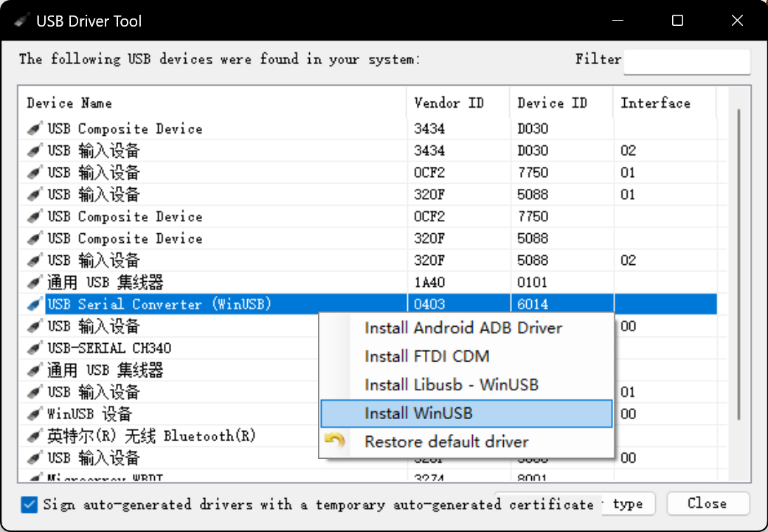Choose Install Android ADB Driver from context menu
768x532 pixels.
463,328
